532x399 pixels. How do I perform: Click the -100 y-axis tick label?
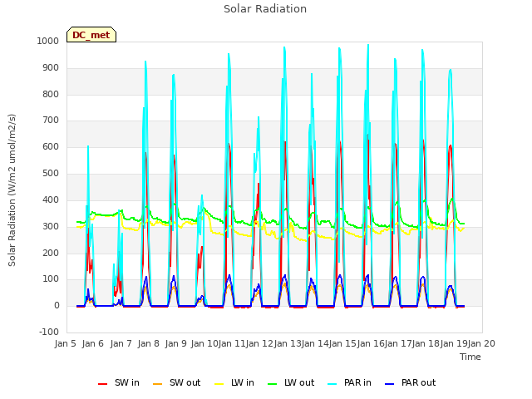pos(49,332)
